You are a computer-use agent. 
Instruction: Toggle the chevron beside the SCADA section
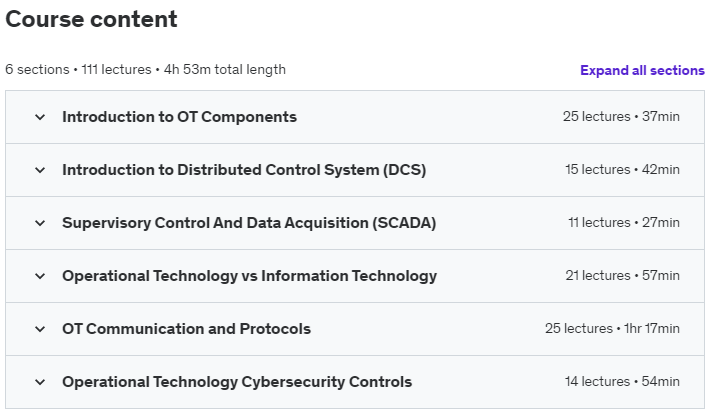(40, 223)
